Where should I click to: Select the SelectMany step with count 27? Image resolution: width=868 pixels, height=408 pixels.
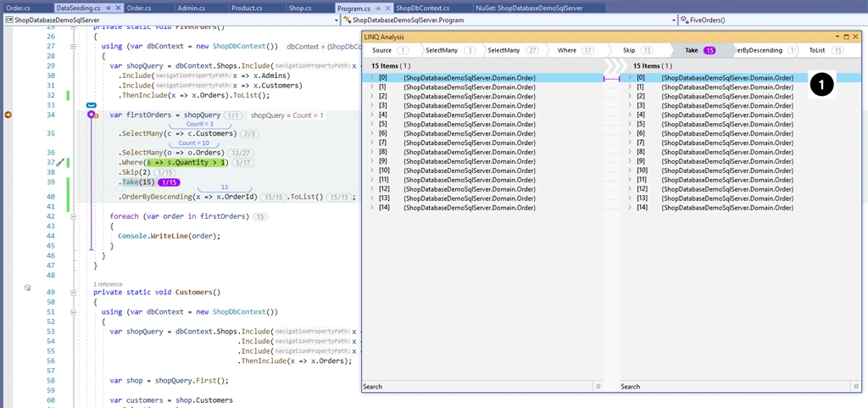pos(513,50)
